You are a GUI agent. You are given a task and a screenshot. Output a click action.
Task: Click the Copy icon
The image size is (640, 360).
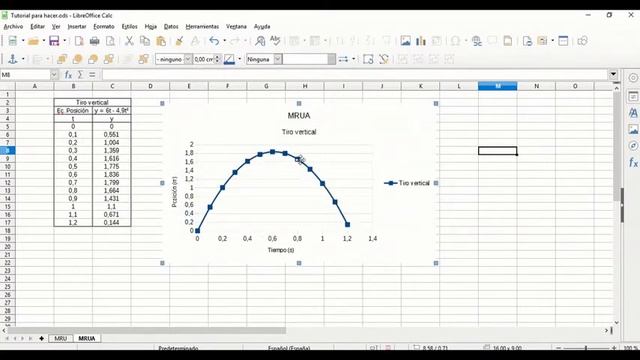[145, 41]
